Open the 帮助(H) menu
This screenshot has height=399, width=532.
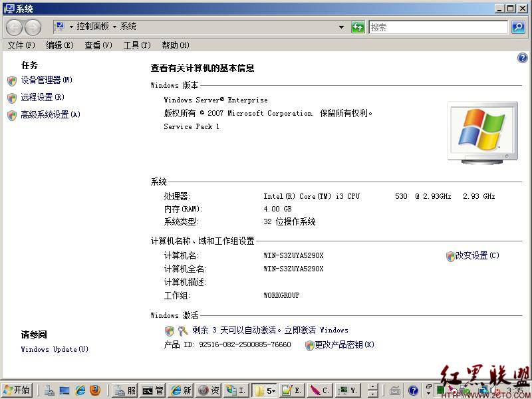pos(176,45)
